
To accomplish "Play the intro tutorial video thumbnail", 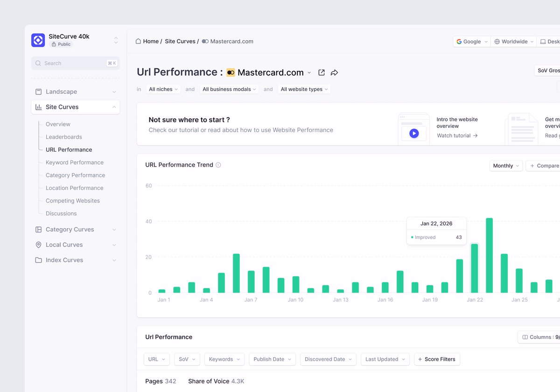I will (414, 133).
